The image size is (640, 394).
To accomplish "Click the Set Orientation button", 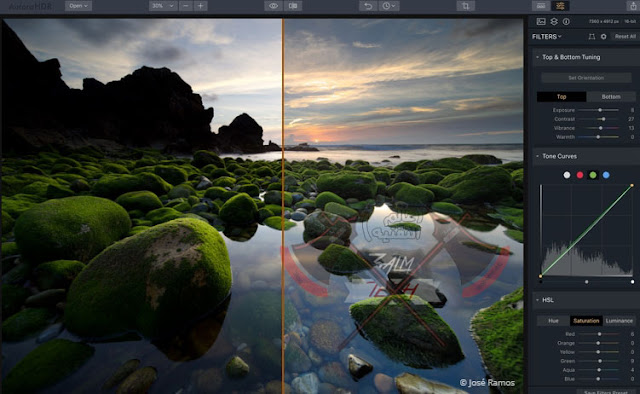I will point(586,78).
